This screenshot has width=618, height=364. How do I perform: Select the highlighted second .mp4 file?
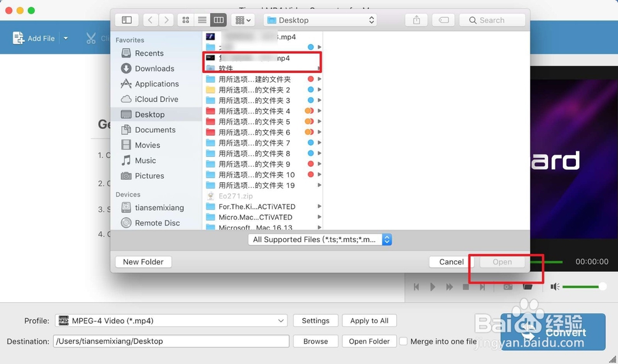[x=263, y=58]
